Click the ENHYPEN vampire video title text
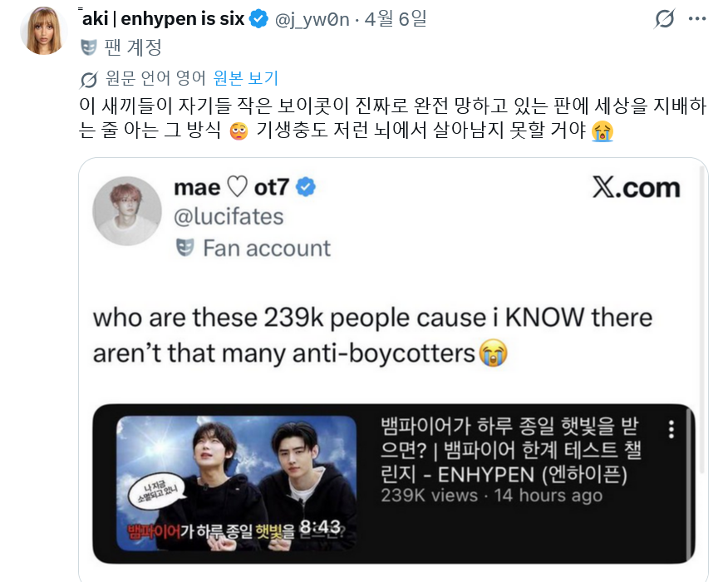The height and width of the screenshot is (582, 728). pos(511,450)
